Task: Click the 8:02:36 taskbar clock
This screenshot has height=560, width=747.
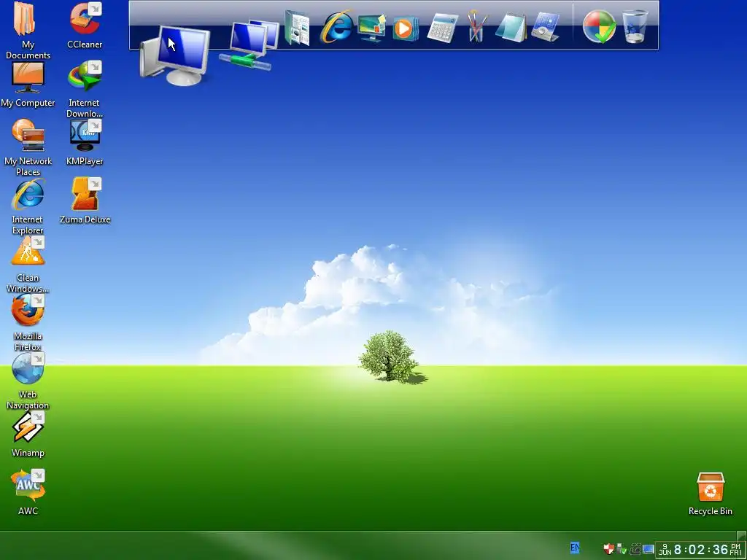Action: [701, 550]
